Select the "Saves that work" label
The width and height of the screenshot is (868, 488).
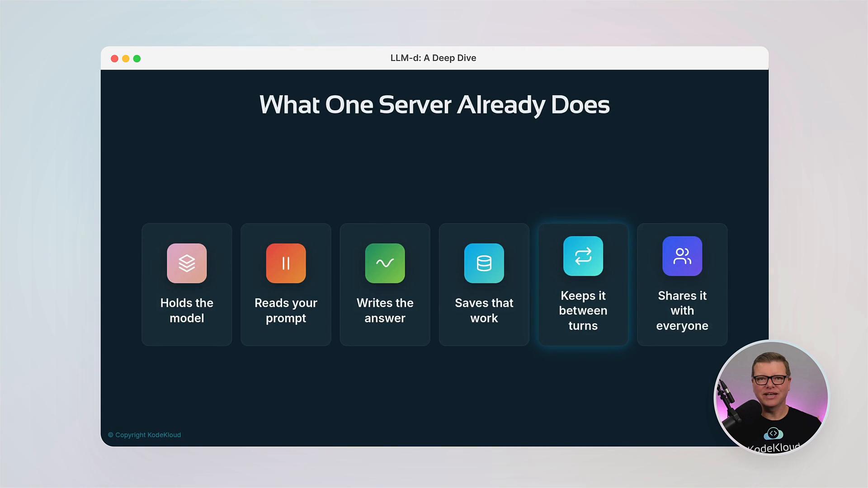click(x=484, y=310)
